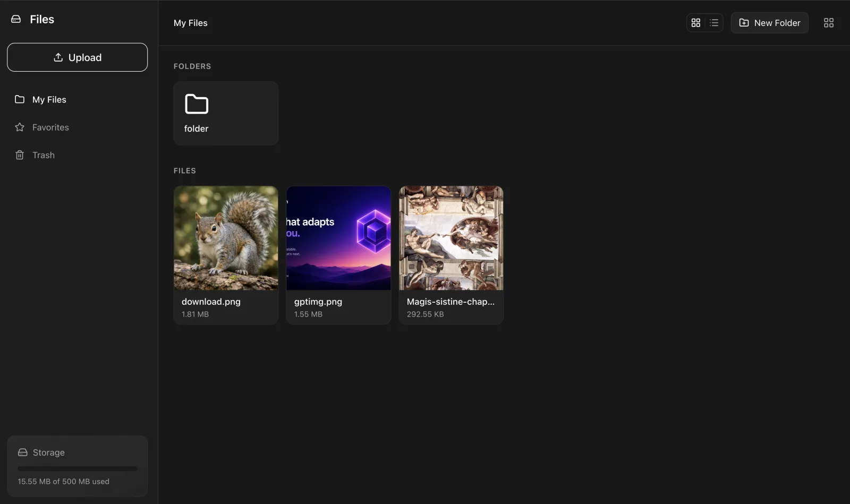This screenshot has height=504, width=850.
Task: Click the storage usage progress bar
Action: [77, 468]
